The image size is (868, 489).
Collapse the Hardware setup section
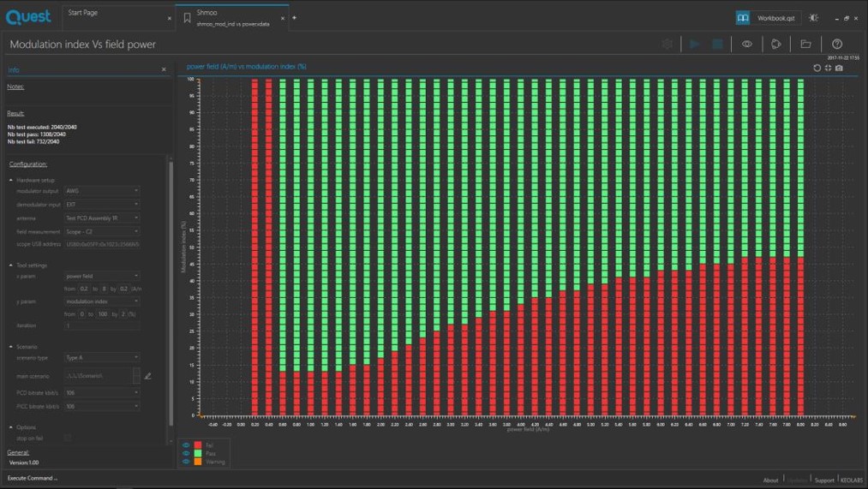[11, 181]
